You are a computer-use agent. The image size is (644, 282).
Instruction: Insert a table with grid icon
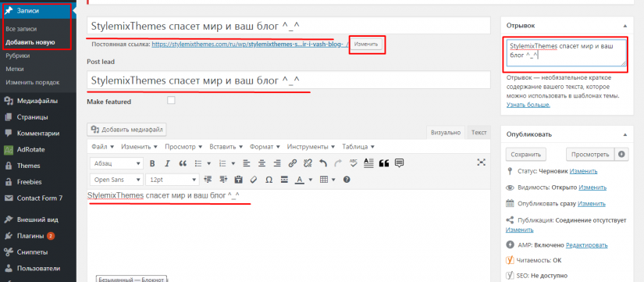coord(325,180)
